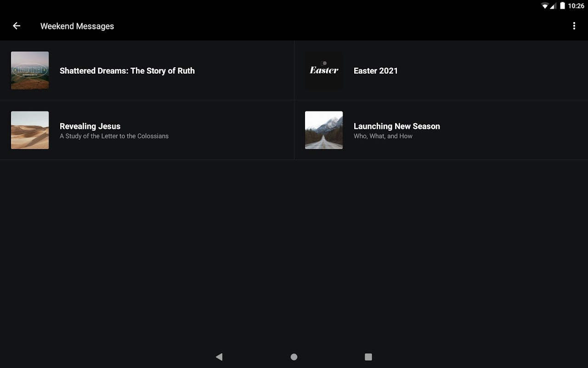Select the Colossians study subtitle
The width and height of the screenshot is (588, 368).
pos(114,136)
